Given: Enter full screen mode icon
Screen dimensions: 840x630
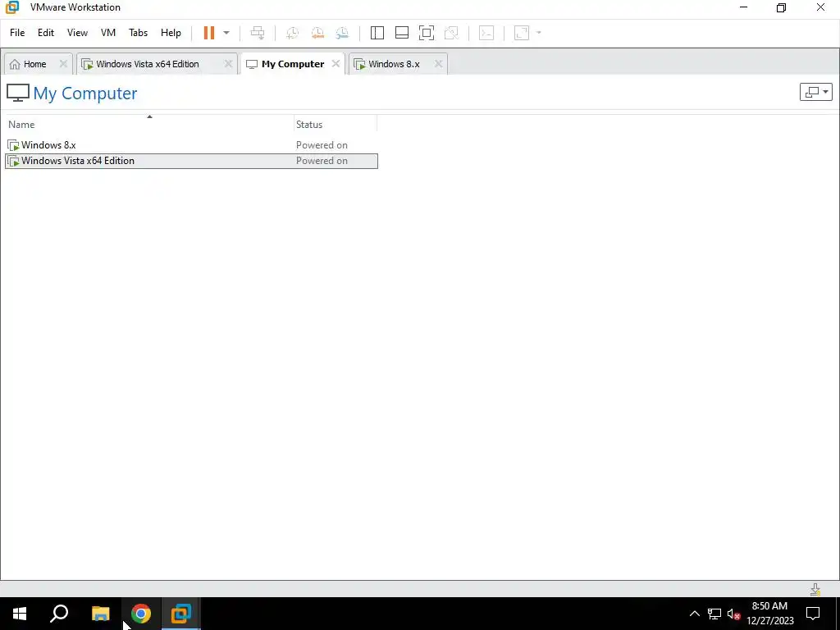Looking at the screenshot, I should pos(427,33).
